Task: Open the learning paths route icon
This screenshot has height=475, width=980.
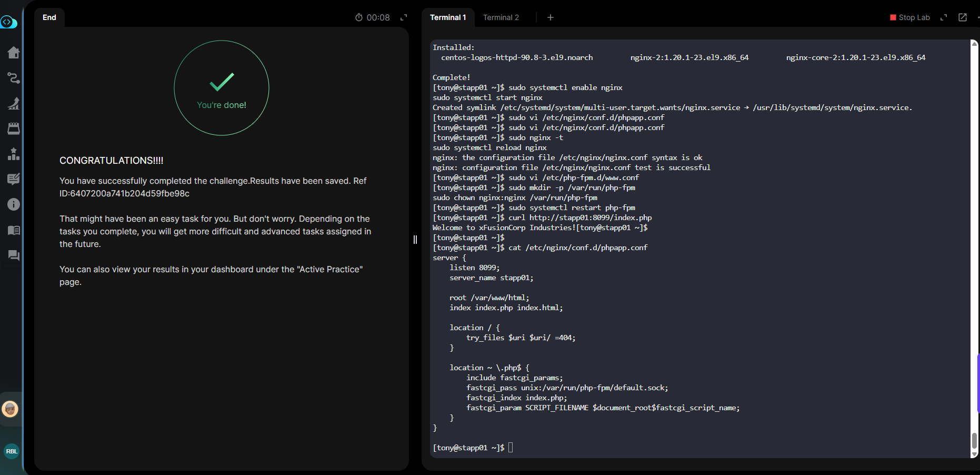Action: coord(14,78)
